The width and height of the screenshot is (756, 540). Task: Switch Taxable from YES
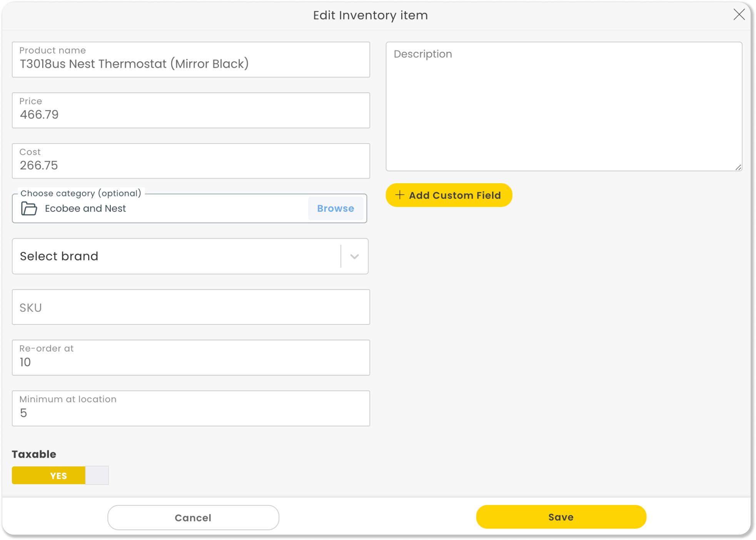[58, 475]
